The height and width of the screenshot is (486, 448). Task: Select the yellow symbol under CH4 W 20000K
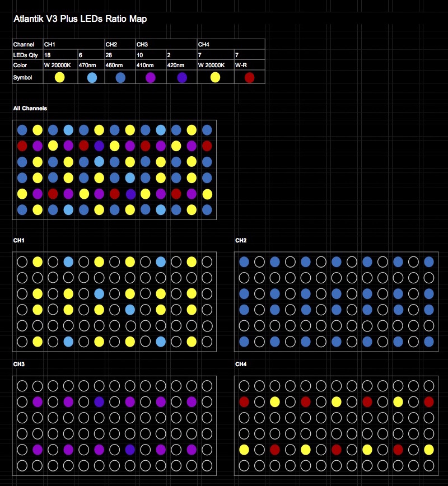click(215, 77)
